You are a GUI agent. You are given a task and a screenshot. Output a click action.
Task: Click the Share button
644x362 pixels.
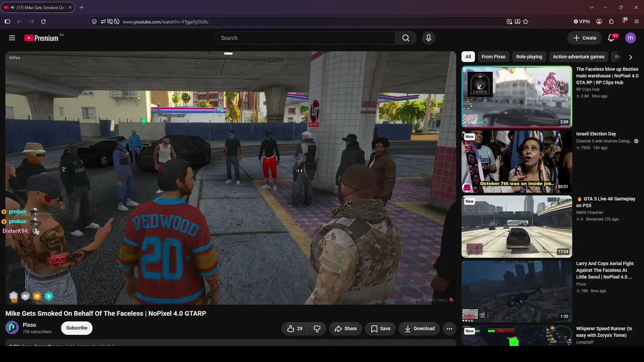tap(346, 329)
